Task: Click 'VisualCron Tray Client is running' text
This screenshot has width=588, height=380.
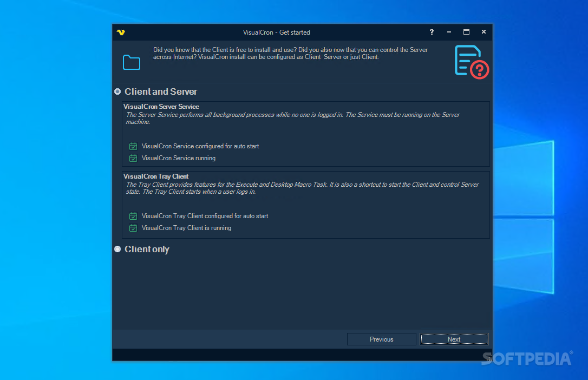Action: click(x=186, y=228)
